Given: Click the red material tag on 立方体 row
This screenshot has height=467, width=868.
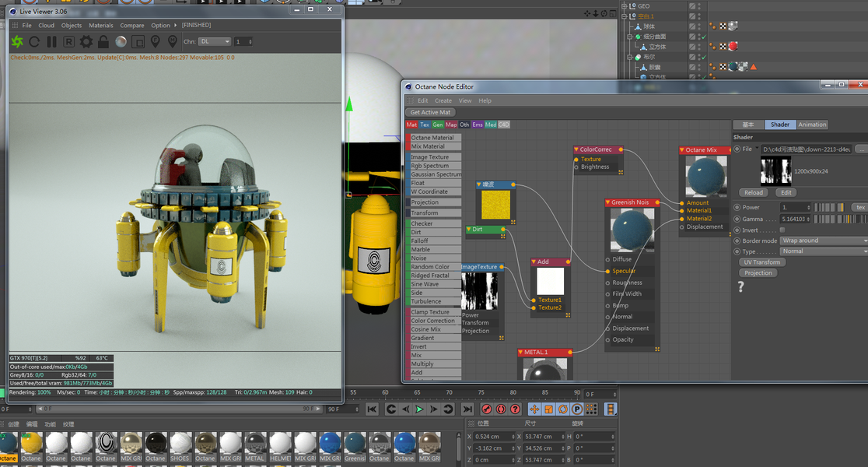Looking at the screenshot, I should [x=733, y=47].
